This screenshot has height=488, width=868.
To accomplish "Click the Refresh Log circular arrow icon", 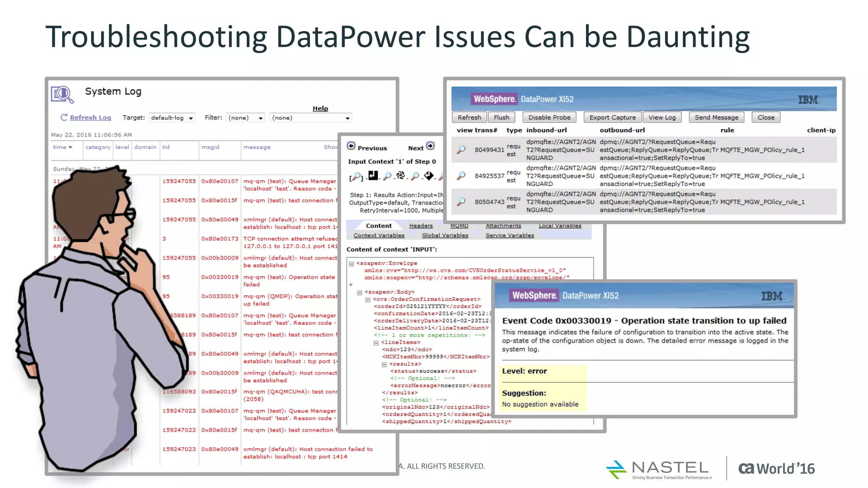I will point(64,117).
